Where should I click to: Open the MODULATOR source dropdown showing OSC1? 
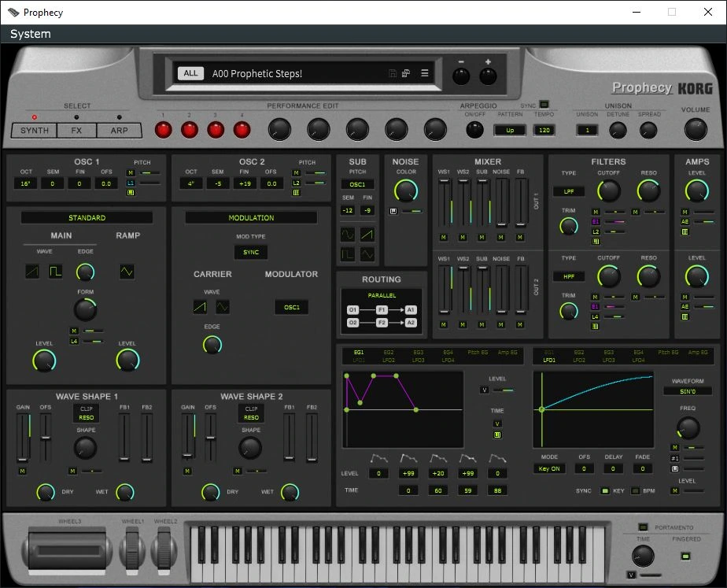(292, 307)
